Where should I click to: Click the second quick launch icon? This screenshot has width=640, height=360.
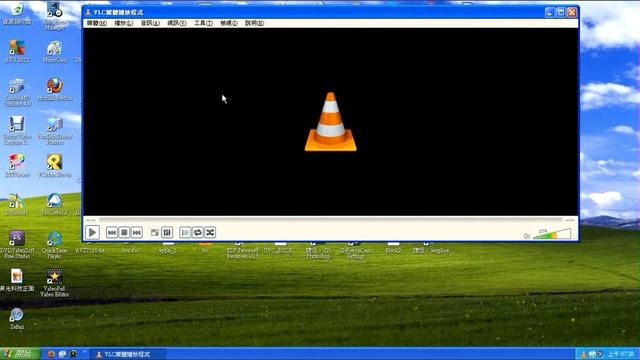pyautogui.click(x=62, y=354)
